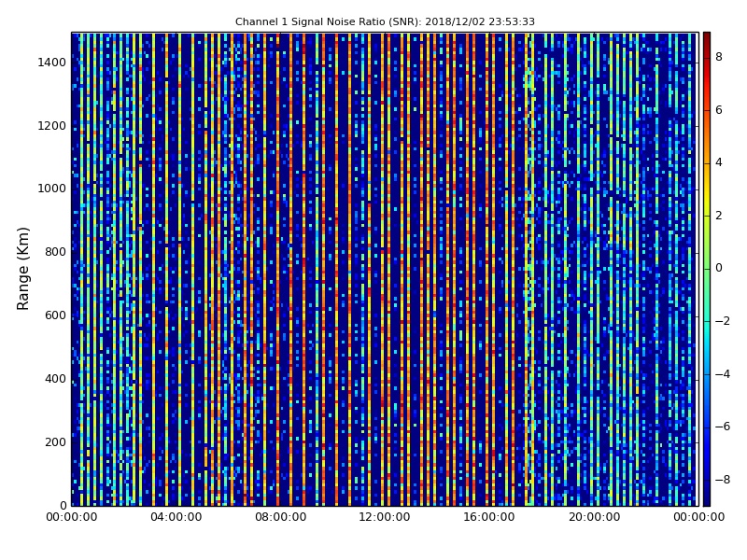Click the 200 range tick label
747x560 pixels.
(x=55, y=441)
